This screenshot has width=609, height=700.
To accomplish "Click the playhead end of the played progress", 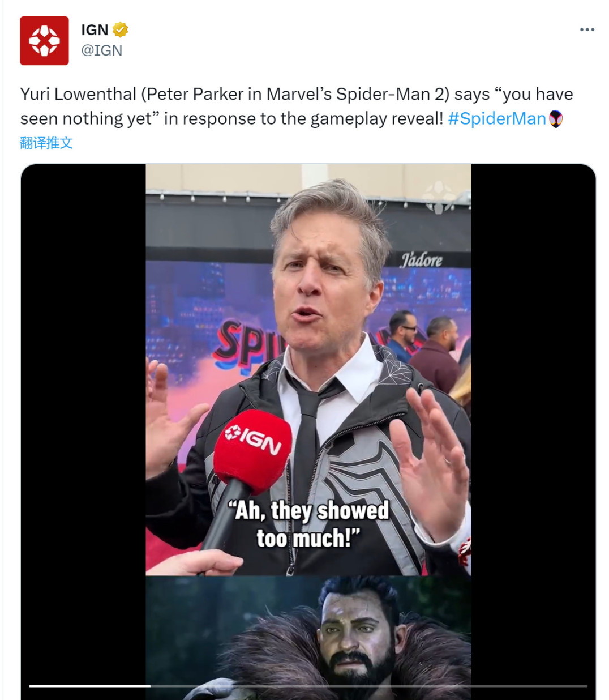I will pyautogui.click(x=151, y=686).
